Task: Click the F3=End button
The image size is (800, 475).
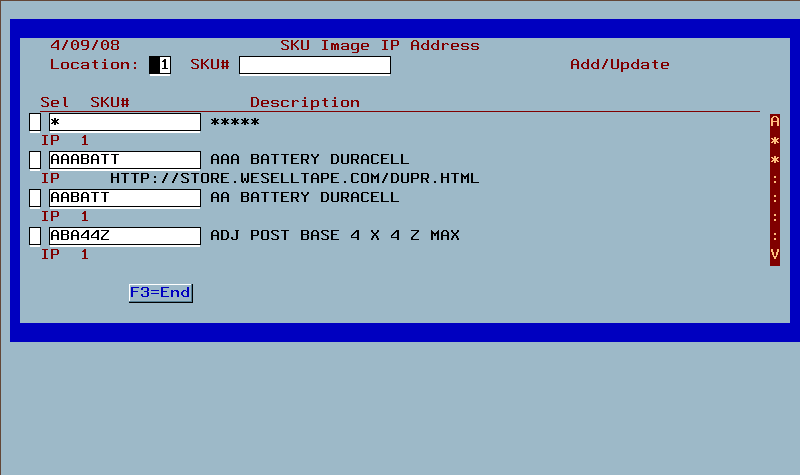Action: 161,293
